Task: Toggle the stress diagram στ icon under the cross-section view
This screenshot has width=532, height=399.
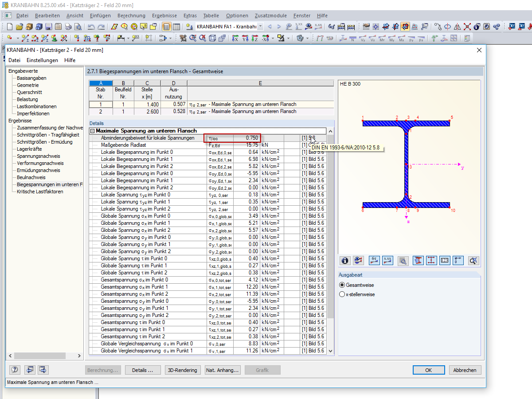Action: [x=375, y=260]
